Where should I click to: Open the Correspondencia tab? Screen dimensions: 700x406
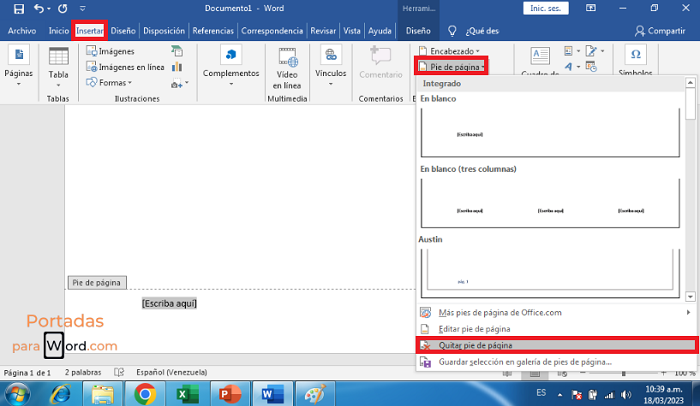click(x=272, y=31)
